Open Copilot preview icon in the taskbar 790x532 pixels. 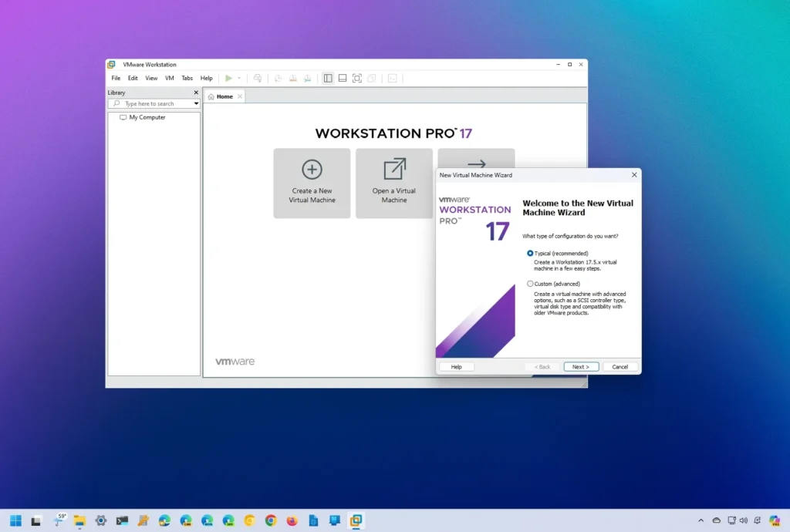point(775,520)
